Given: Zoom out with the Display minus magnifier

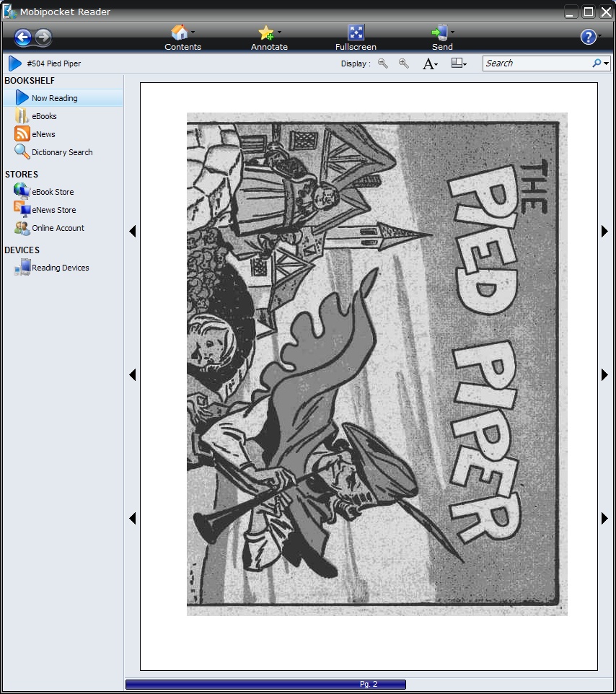Looking at the screenshot, I should [x=383, y=63].
